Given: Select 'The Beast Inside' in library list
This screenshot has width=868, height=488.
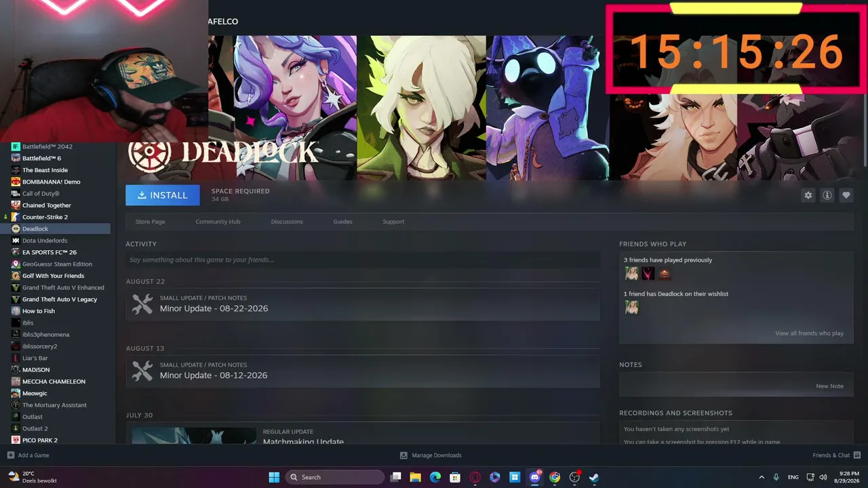Looking at the screenshot, I should point(45,170).
